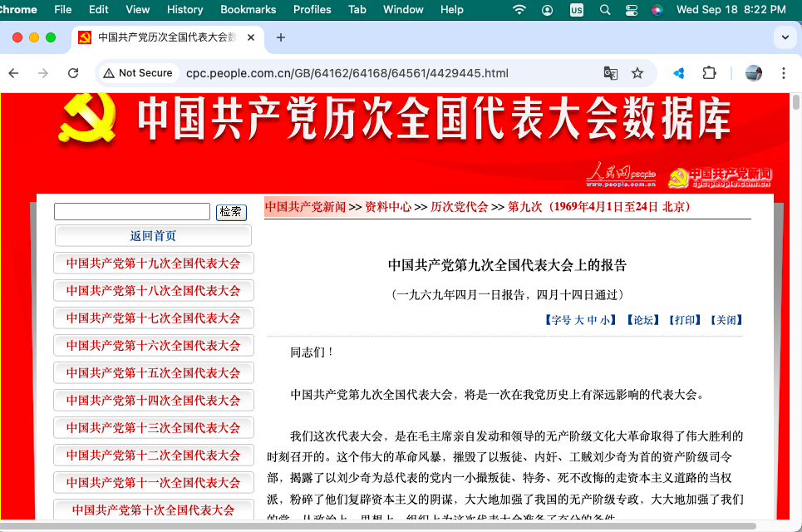Click the browser back arrow button
This screenshot has height=532, width=802.
[x=13, y=73]
